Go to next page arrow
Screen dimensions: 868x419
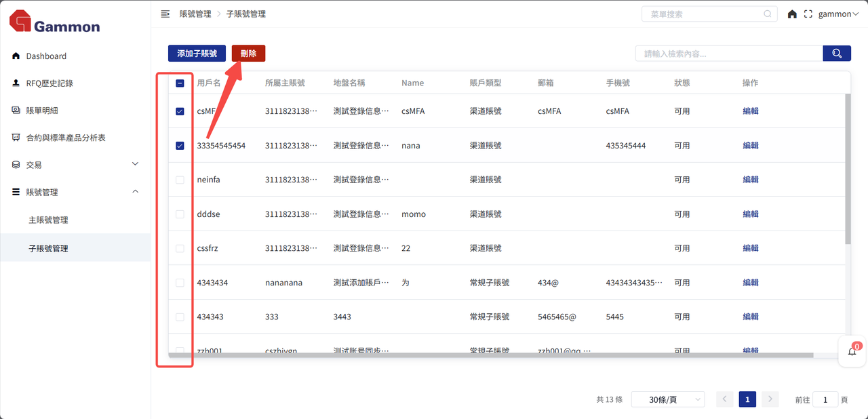[770, 399]
